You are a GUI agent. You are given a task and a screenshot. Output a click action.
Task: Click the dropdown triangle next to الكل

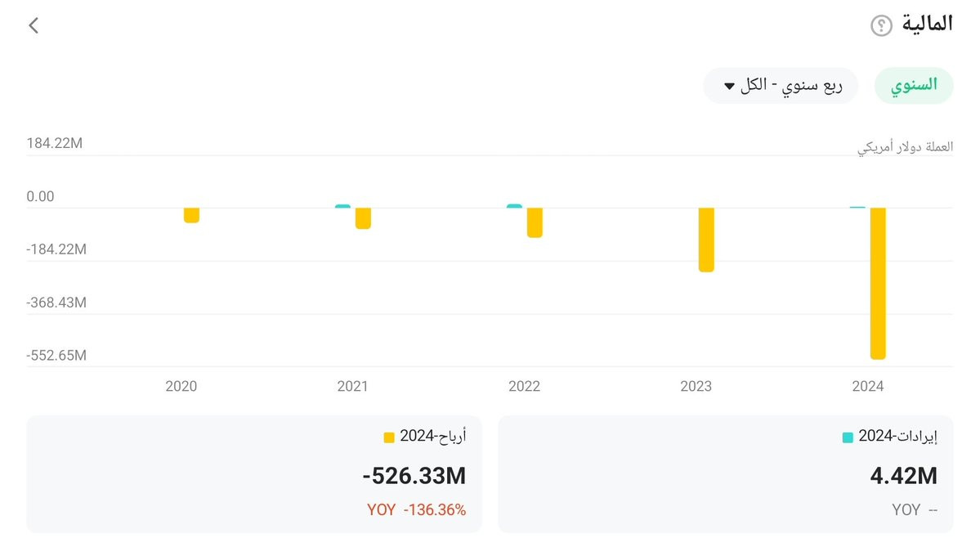point(730,86)
